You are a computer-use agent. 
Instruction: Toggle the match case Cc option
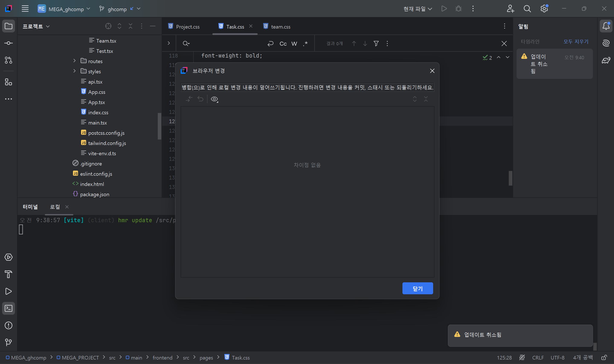pos(283,44)
